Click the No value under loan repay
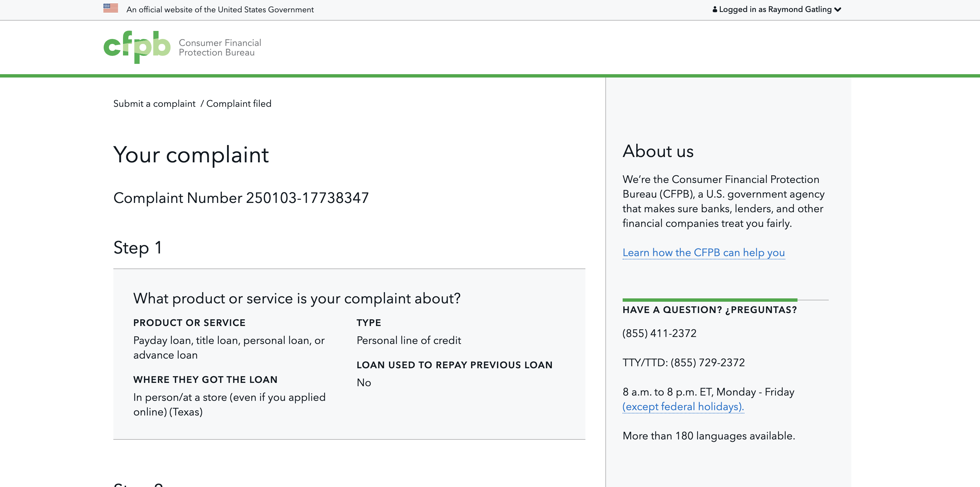Viewport: 980px width, 487px height. 364,383
